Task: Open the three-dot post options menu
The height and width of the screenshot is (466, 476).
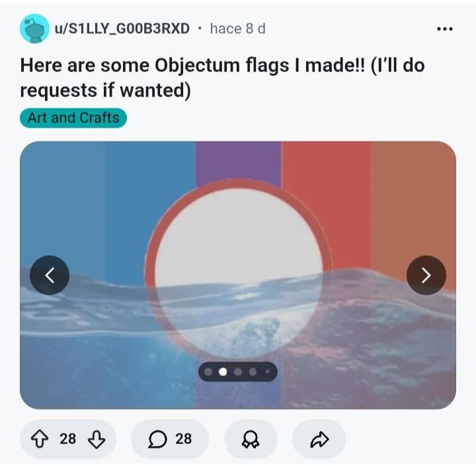Action: tap(445, 29)
